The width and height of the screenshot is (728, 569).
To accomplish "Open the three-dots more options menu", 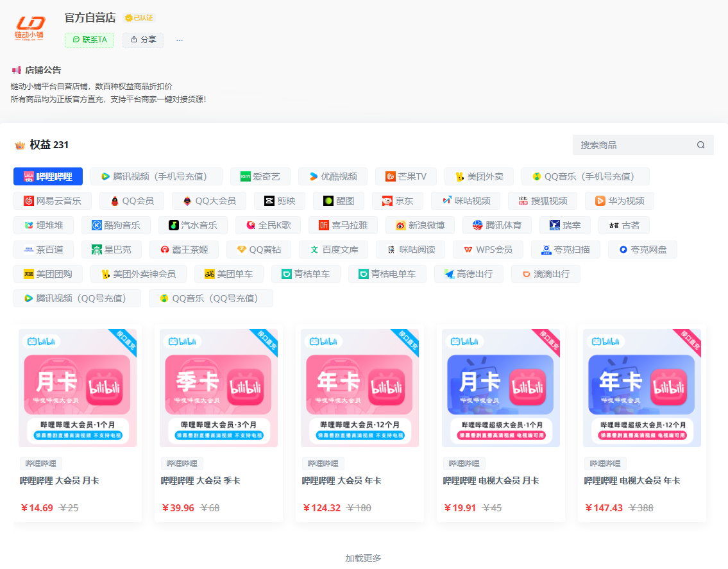I will [x=179, y=40].
